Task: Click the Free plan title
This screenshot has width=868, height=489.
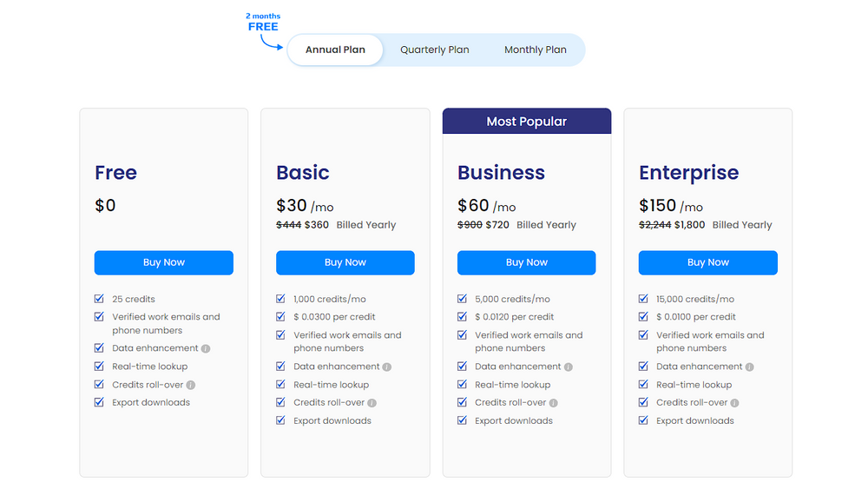Action: 115,172
